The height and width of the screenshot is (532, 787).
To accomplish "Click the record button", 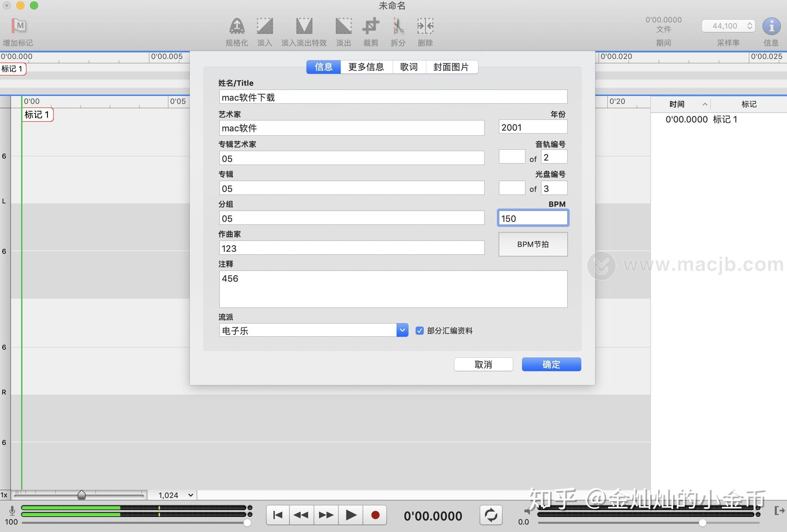I will [x=375, y=515].
